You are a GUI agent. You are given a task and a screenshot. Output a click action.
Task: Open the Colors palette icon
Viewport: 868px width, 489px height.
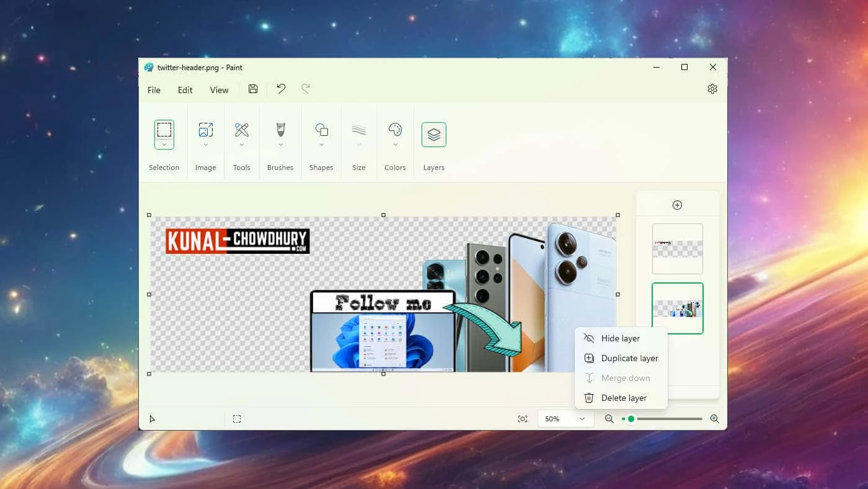point(395,130)
